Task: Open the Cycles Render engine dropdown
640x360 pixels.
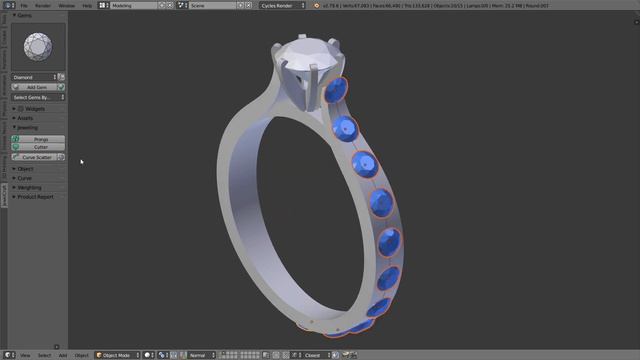Action: point(282,6)
